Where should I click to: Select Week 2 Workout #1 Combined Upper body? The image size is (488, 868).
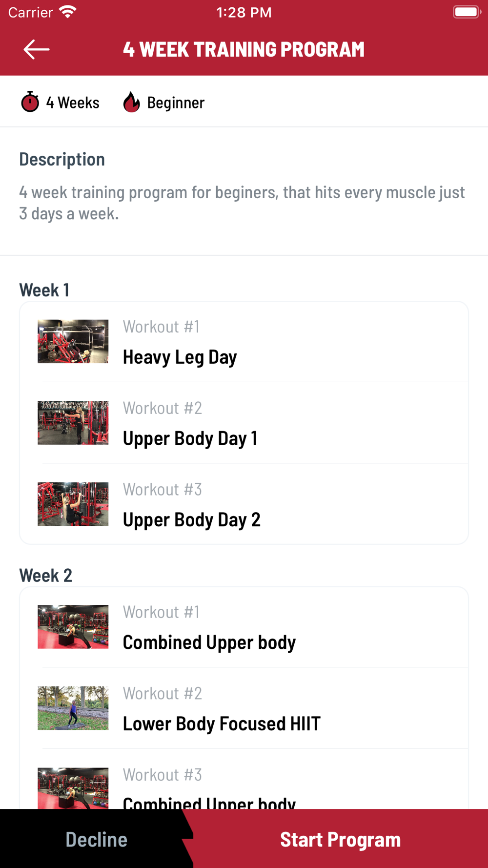coord(244,627)
